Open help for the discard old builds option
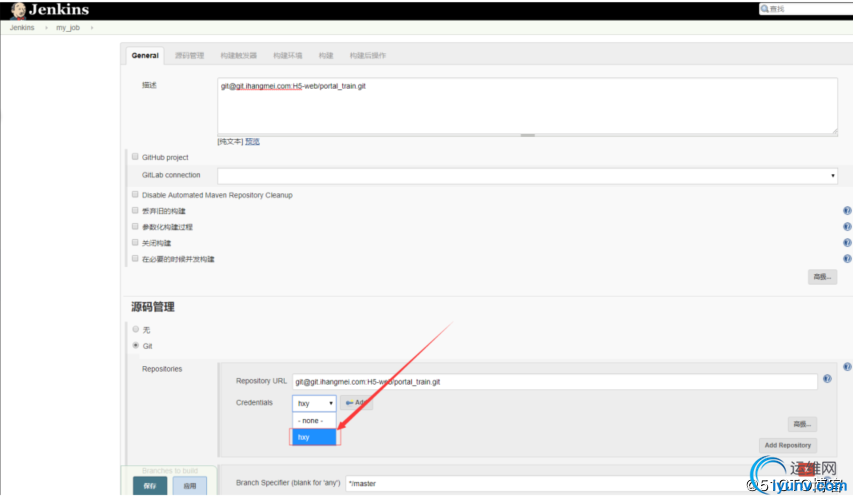This screenshot has height=502, width=853. click(x=847, y=211)
